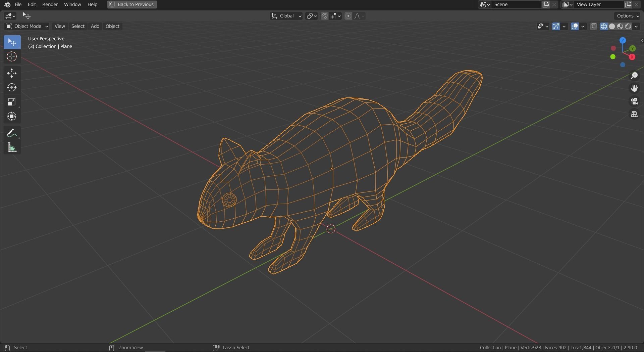Viewport: 644px width, 352px height.
Task: Open the pivot point dropdown
Action: click(312, 16)
